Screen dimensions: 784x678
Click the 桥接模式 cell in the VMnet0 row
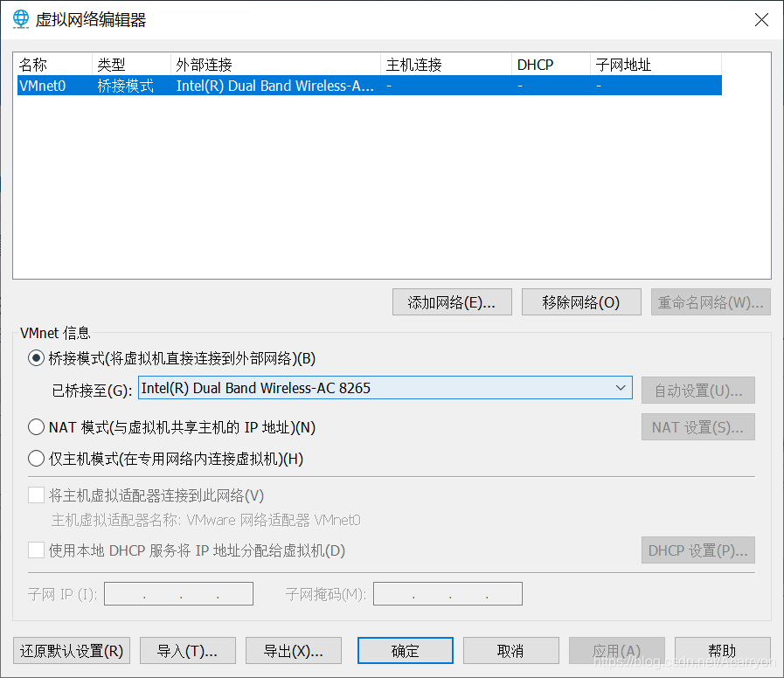[126, 86]
